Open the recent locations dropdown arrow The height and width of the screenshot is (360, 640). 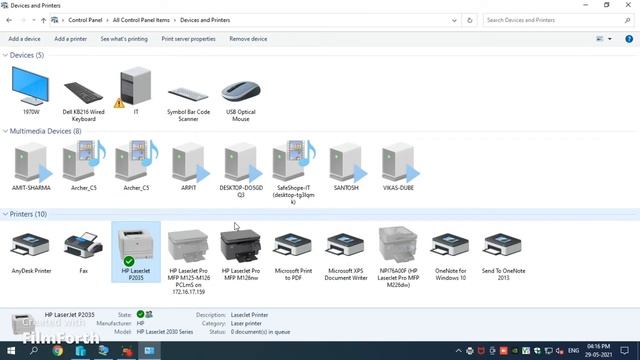34,20
